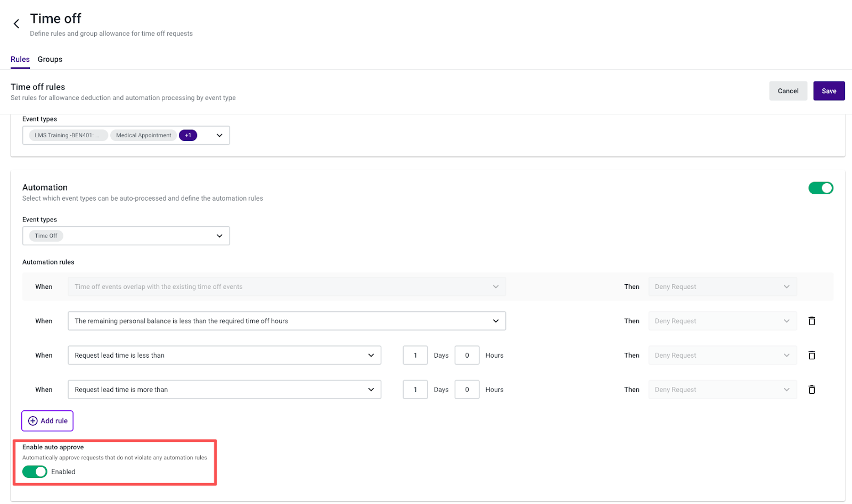Screen dimensions: 852x504
Task: Switch to the Groups tab
Action: click(x=50, y=59)
